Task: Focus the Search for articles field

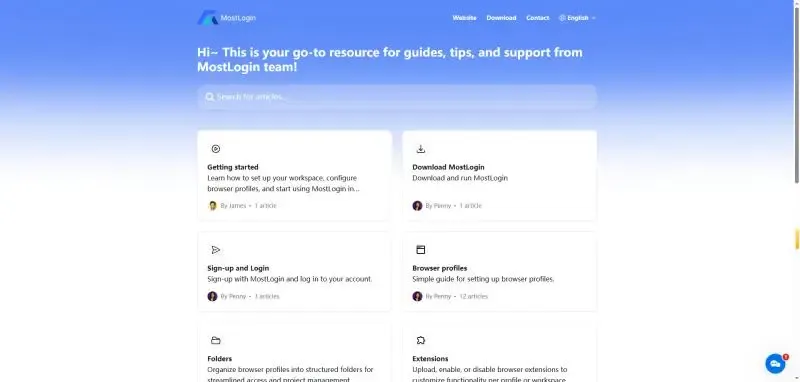Action: click(397, 97)
